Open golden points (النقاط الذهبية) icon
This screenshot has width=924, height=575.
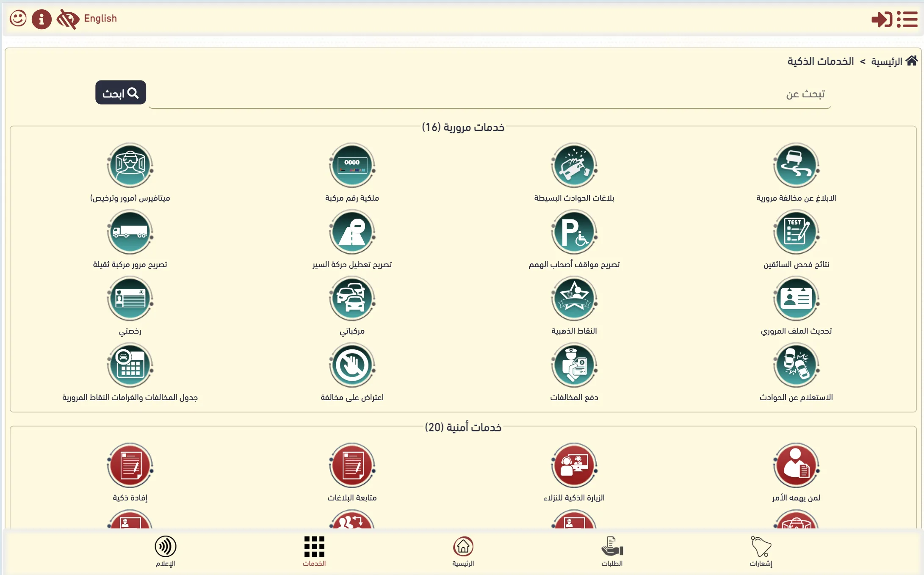[x=574, y=299]
